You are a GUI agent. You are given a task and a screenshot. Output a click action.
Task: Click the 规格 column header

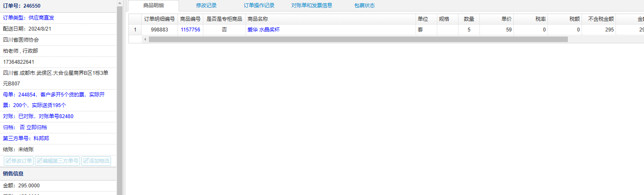click(447, 19)
